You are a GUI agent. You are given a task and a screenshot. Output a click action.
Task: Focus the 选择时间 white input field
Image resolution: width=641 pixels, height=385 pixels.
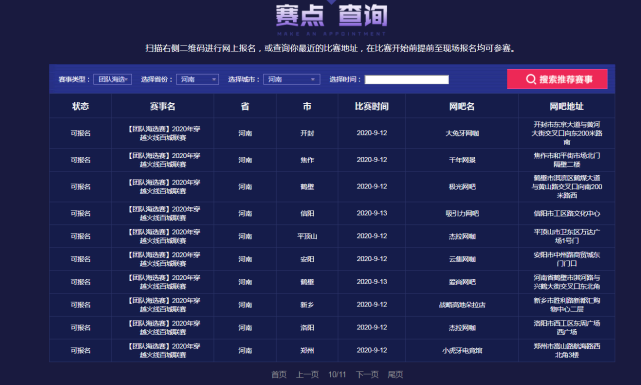coord(407,79)
